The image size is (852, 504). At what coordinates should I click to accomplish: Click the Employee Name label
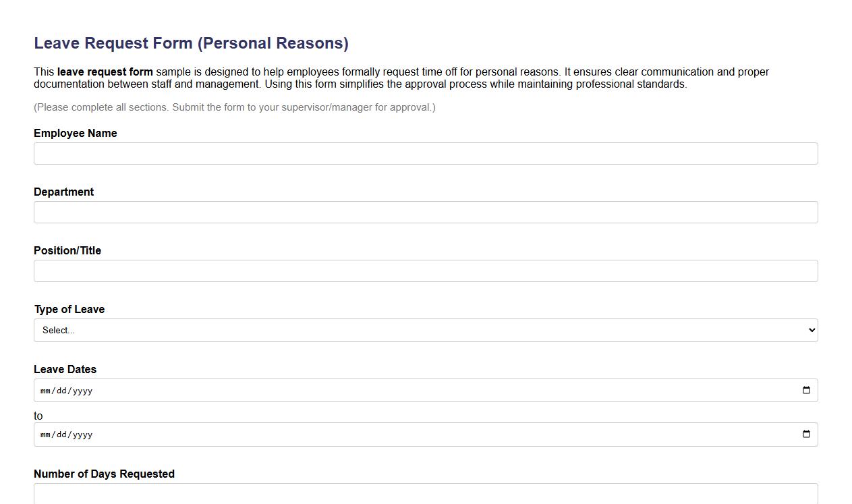click(75, 133)
